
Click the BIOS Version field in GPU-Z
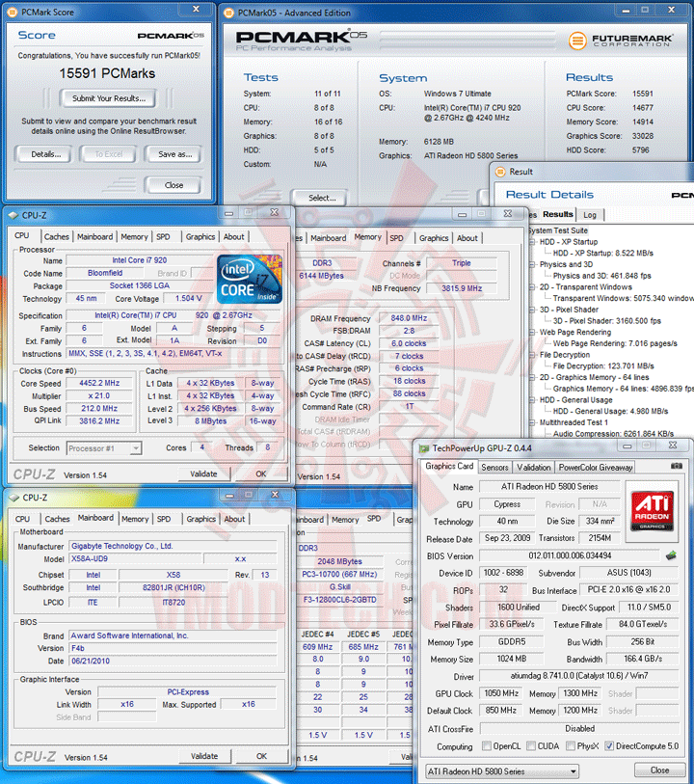coord(570,556)
